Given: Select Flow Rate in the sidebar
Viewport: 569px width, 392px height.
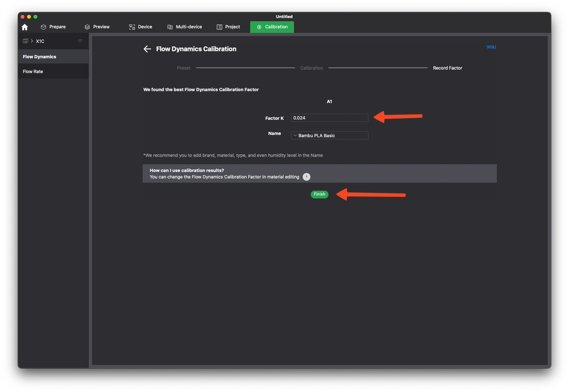Looking at the screenshot, I should coord(33,72).
